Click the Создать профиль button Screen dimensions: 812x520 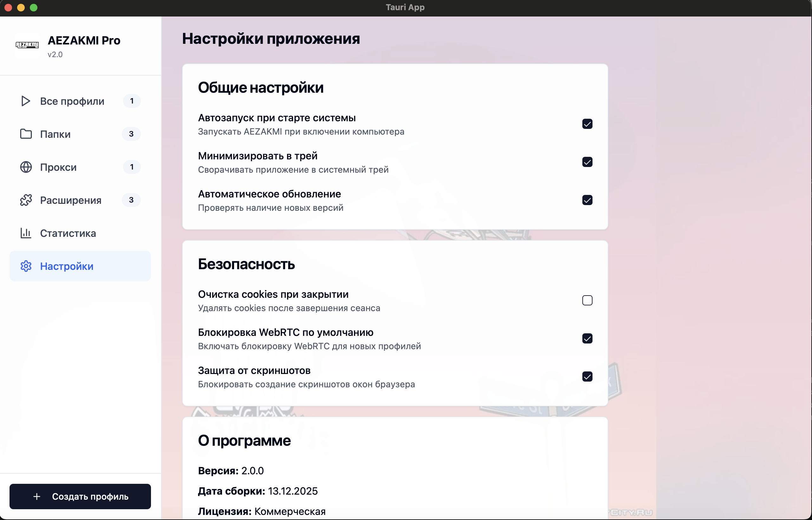pos(80,497)
